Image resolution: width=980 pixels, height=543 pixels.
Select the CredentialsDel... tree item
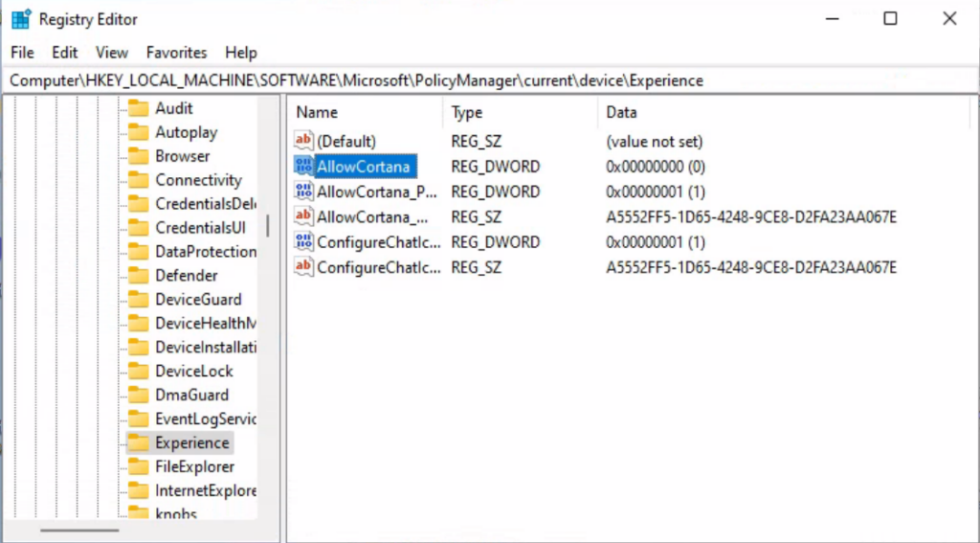pyautogui.click(x=206, y=204)
